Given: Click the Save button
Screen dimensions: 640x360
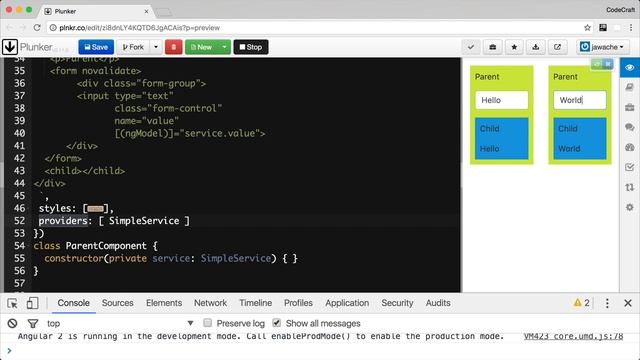Looking at the screenshot, I should coord(96,47).
